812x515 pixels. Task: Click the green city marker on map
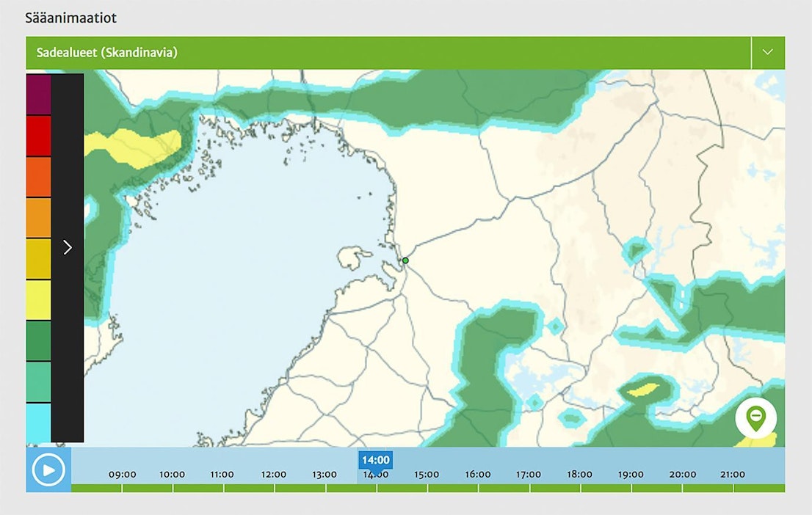(405, 260)
